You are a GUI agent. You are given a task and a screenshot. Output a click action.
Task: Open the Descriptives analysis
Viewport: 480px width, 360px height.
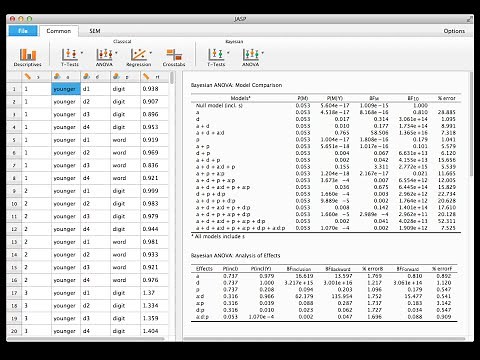pyautogui.click(x=28, y=57)
